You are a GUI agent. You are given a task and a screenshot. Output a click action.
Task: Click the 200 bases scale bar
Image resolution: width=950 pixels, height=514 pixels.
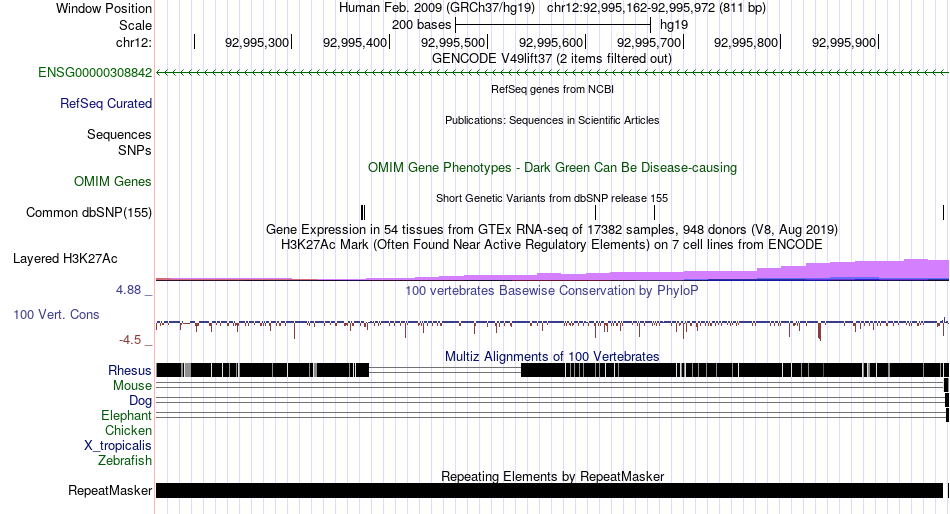coord(553,25)
